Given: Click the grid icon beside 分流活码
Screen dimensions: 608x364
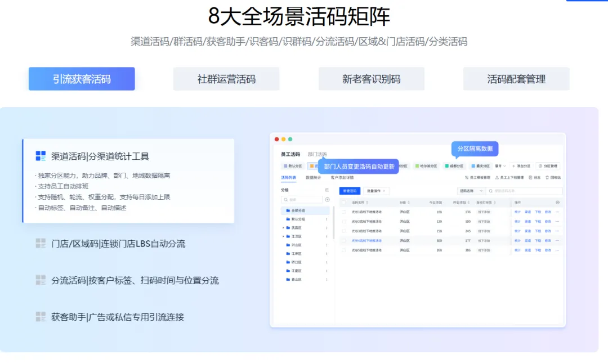Looking at the screenshot, I should [41, 280].
